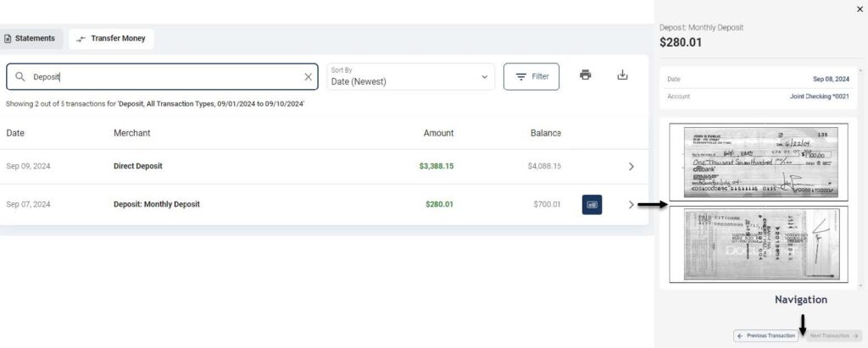Click the Joint Checking *0021 account link
The height and width of the screenshot is (348, 868).
point(820,97)
